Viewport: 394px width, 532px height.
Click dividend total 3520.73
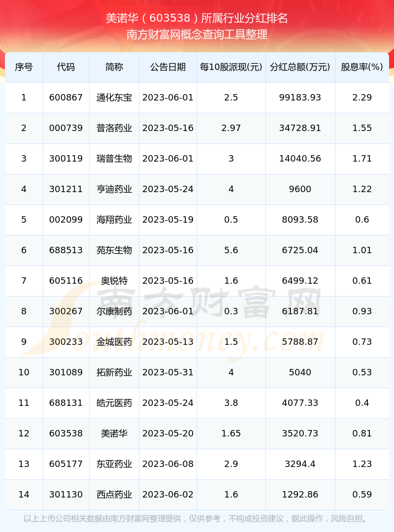300,433
